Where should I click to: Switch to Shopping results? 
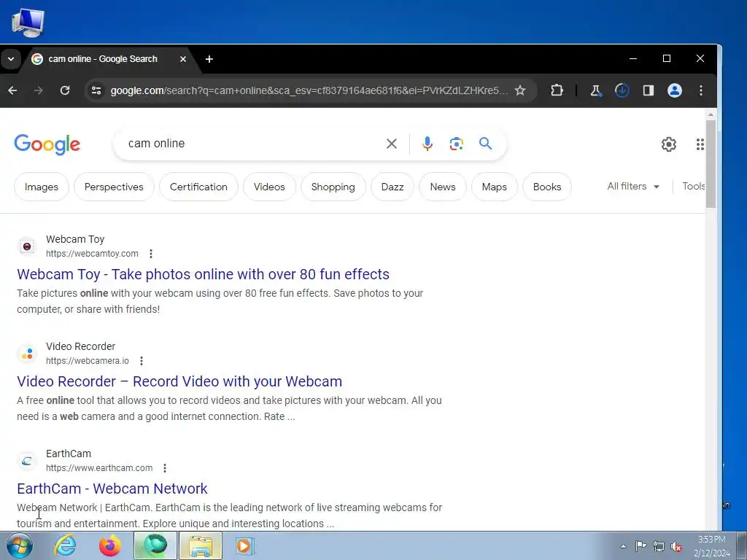point(333,187)
